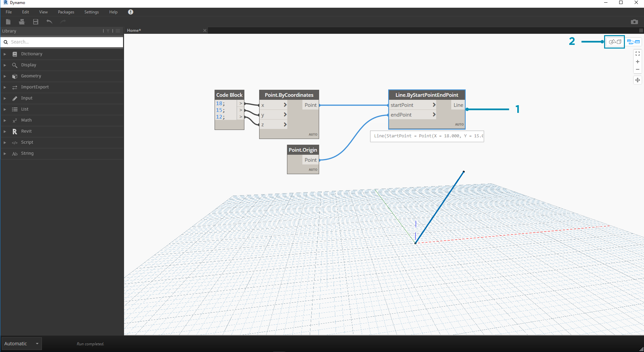Screen dimensions: 644x352
Task: Click the Save toolbar icon
Action: click(36, 22)
